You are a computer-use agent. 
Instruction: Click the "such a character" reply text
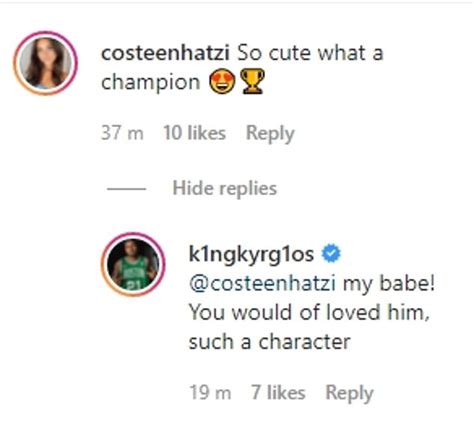(x=270, y=342)
